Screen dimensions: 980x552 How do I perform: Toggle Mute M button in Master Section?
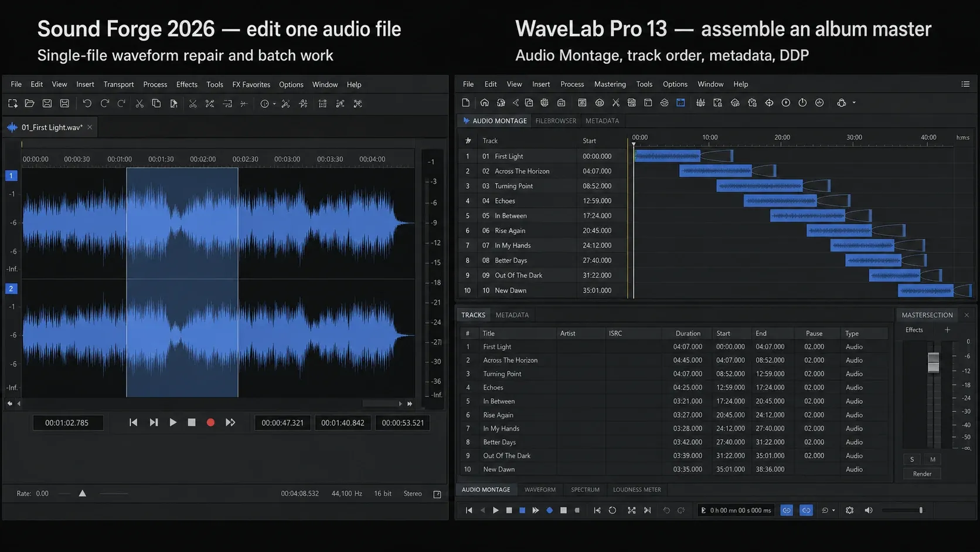pos(933,459)
